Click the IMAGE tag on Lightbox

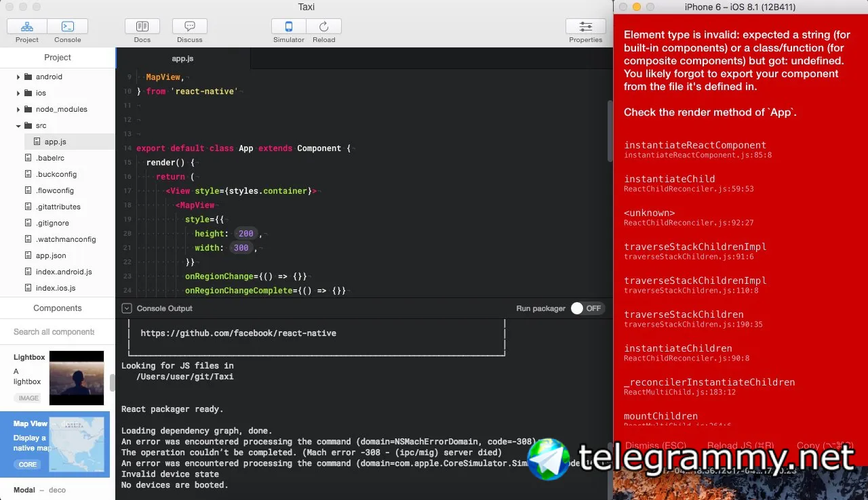pos(28,398)
